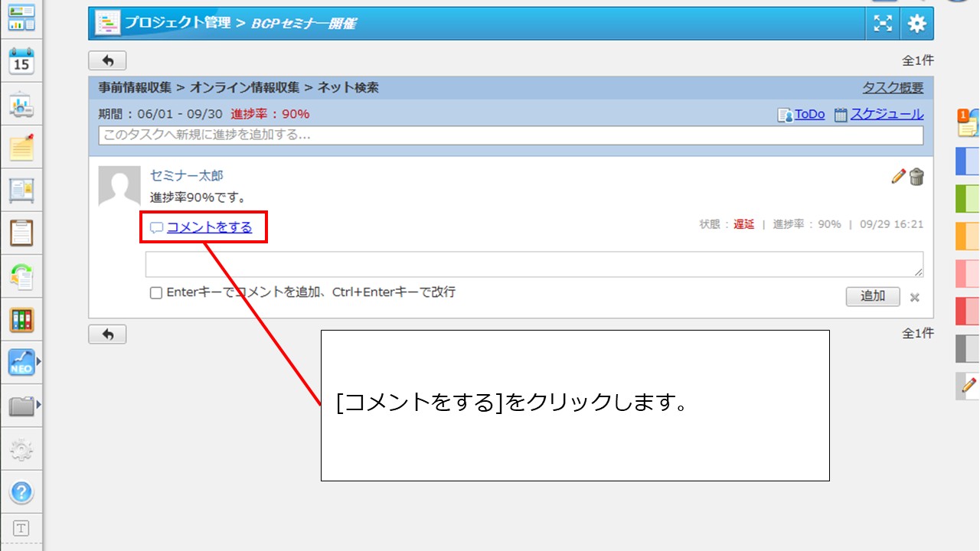980x551 pixels.
Task: Open the calendar icon showing 15
Action: (x=21, y=61)
